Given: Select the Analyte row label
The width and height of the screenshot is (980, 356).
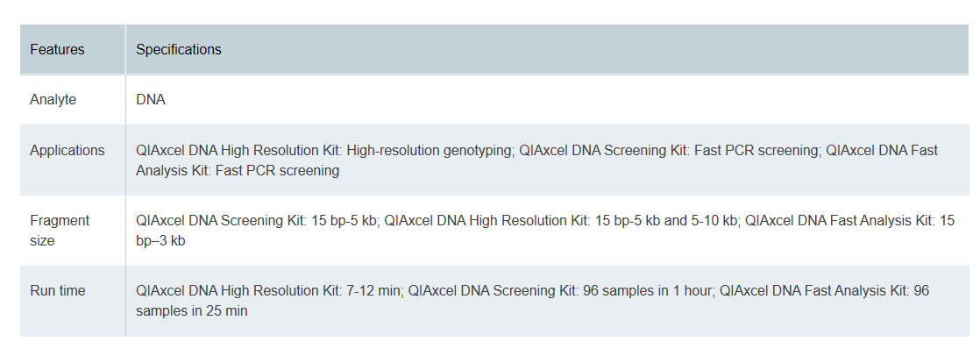Looking at the screenshot, I should click(53, 99).
